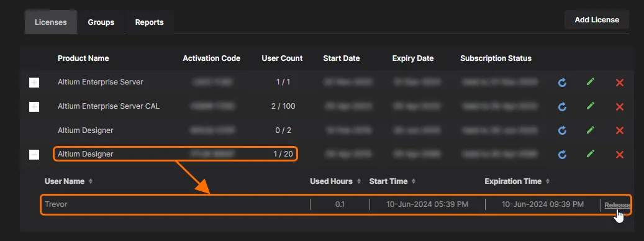Click the User Name column label
Viewport: 644px width, 241px height.
coord(65,181)
